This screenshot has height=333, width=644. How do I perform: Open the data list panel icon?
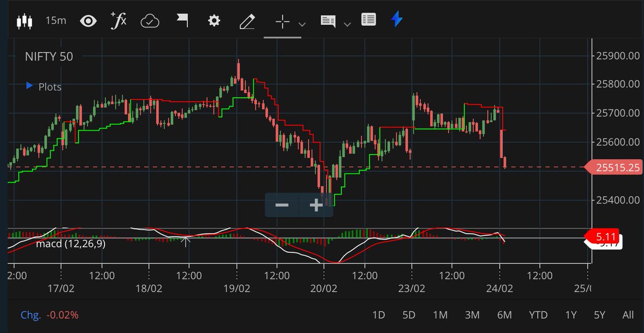[368, 20]
